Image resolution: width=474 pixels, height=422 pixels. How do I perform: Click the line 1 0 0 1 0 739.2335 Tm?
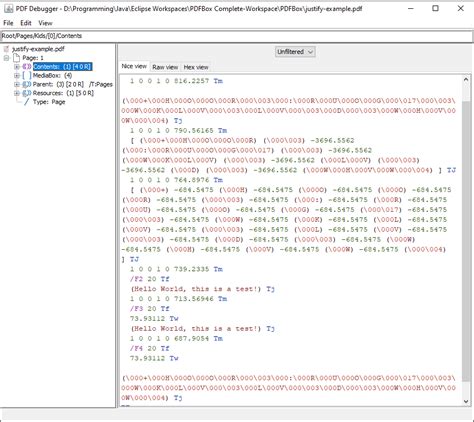[x=176, y=269]
